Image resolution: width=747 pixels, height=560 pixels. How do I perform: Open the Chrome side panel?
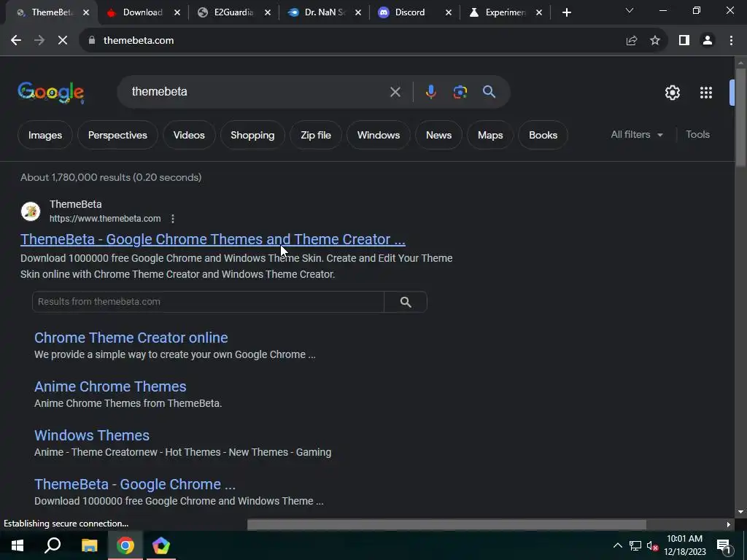pyautogui.click(x=684, y=41)
